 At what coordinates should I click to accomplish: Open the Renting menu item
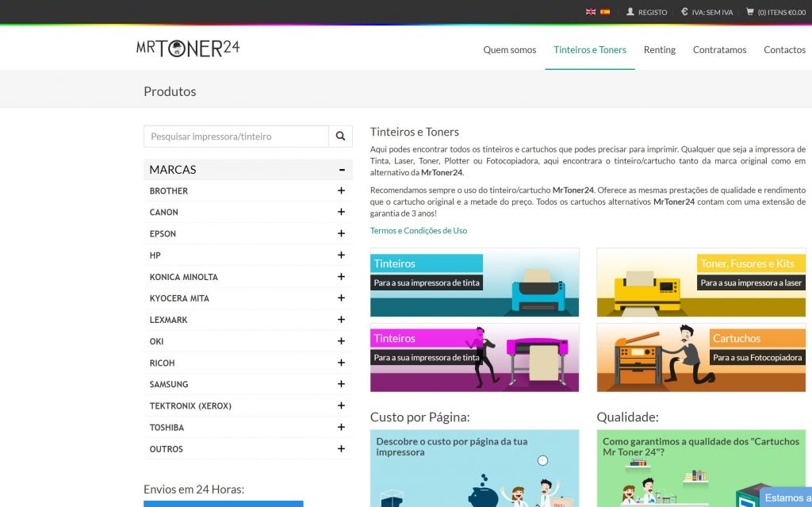[659, 49]
